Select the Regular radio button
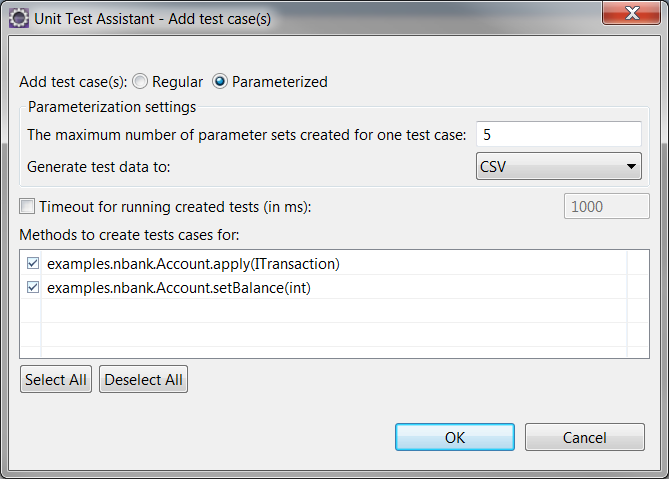The width and height of the screenshot is (669, 479). 140,81
